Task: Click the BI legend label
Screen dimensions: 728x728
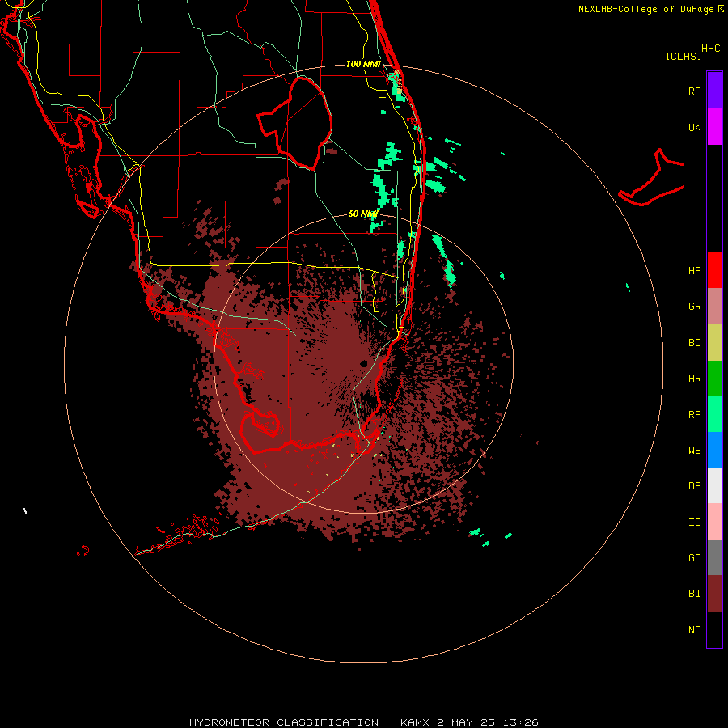Action: (x=694, y=594)
